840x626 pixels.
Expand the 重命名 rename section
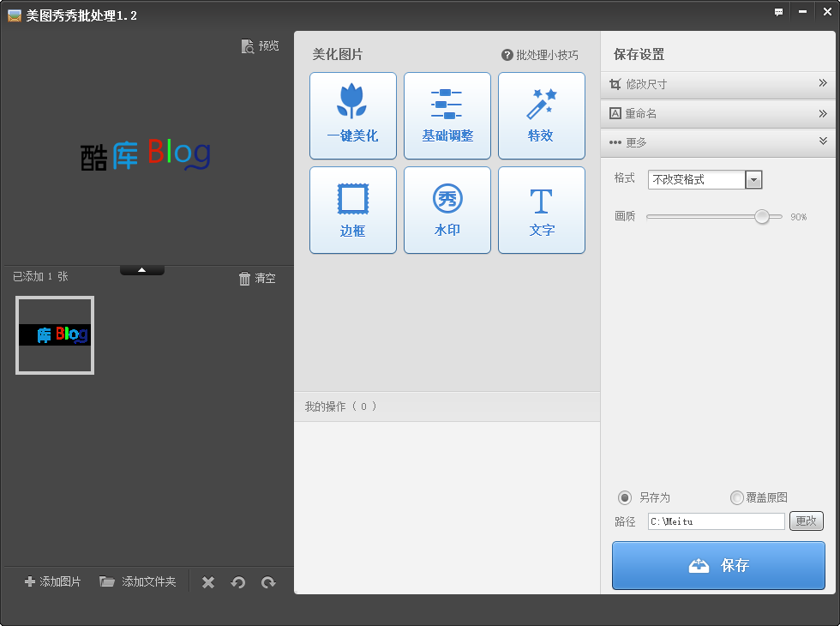(x=718, y=113)
